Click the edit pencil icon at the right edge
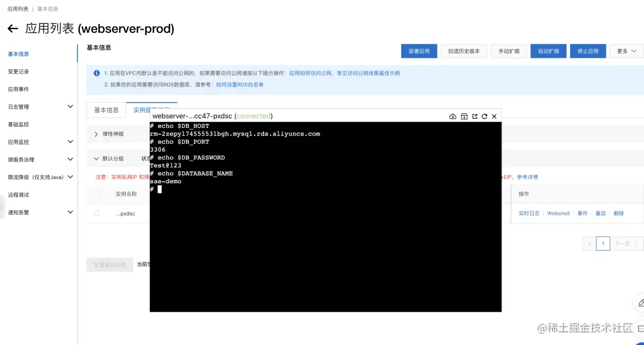The width and height of the screenshot is (644, 345). pyautogui.click(x=640, y=303)
